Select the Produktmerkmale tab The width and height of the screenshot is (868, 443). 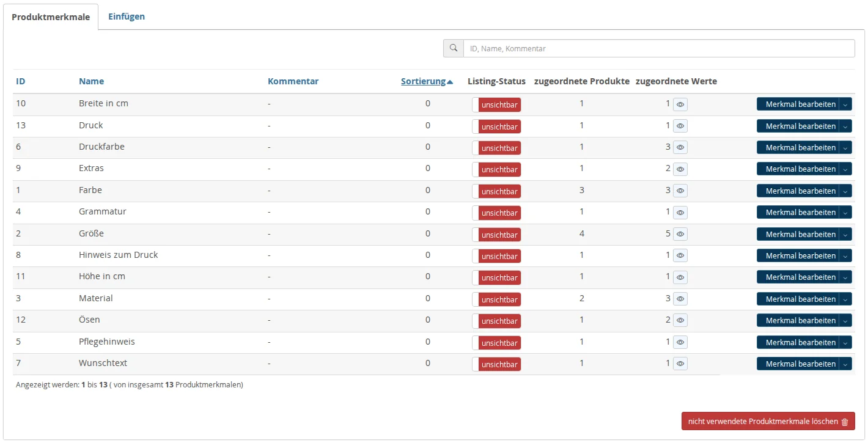click(x=51, y=17)
